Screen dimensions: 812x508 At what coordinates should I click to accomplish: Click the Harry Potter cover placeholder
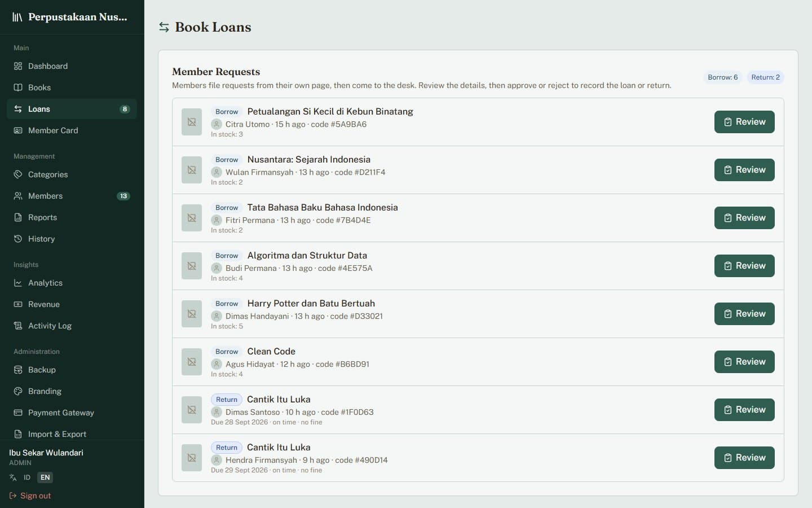click(192, 314)
